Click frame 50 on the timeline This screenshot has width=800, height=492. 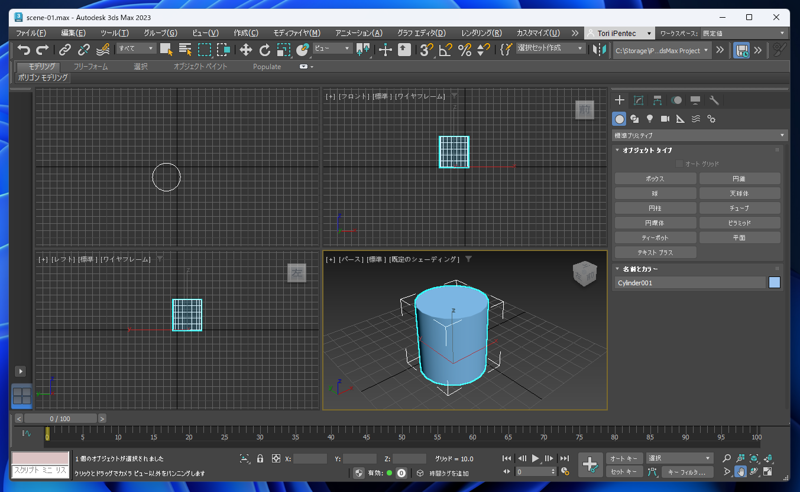[x=402, y=435]
